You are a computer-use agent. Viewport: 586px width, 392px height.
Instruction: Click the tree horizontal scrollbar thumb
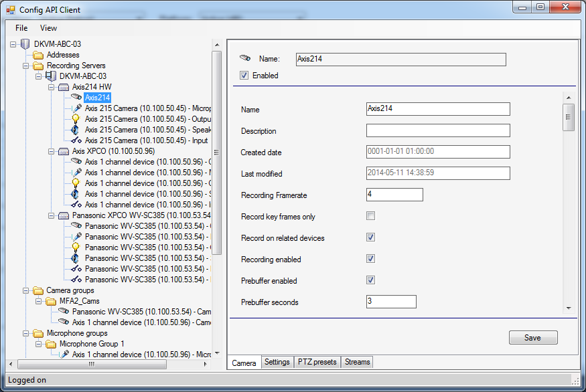pyautogui.click(x=92, y=364)
